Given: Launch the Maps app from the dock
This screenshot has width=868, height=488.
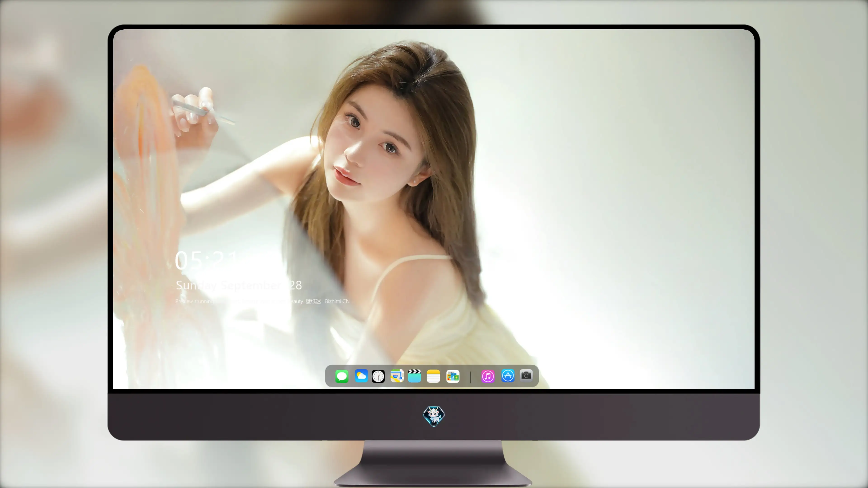Looking at the screenshot, I should tap(397, 376).
